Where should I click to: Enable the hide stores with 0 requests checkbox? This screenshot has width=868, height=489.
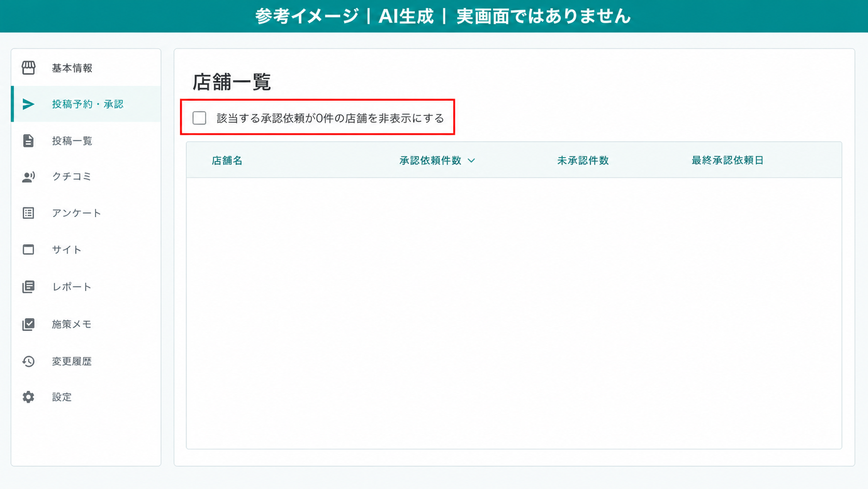coord(199,118)
